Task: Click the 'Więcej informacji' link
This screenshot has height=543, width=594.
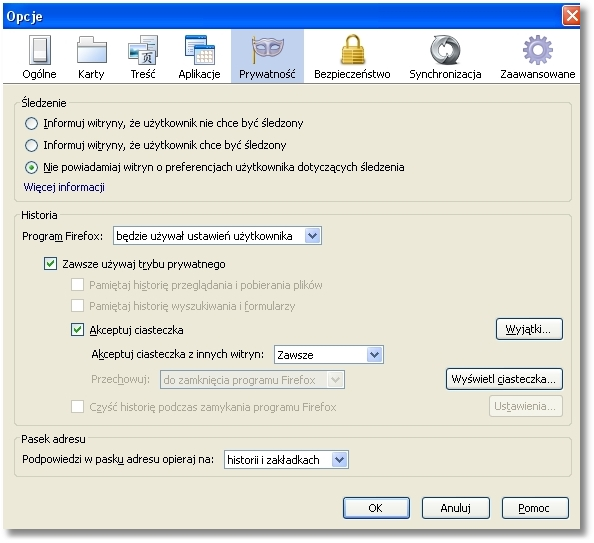Action: coord(64,187)
